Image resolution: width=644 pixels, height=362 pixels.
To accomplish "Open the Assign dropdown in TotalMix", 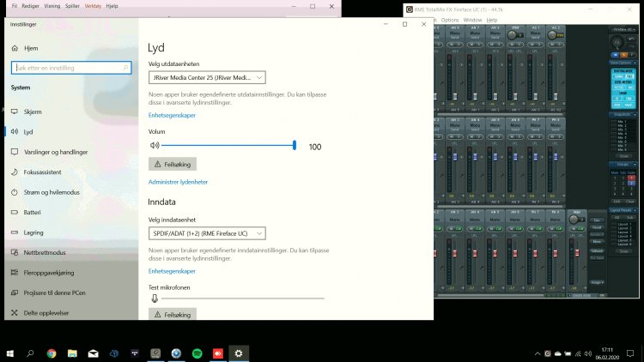I will (x=597, y=282).
